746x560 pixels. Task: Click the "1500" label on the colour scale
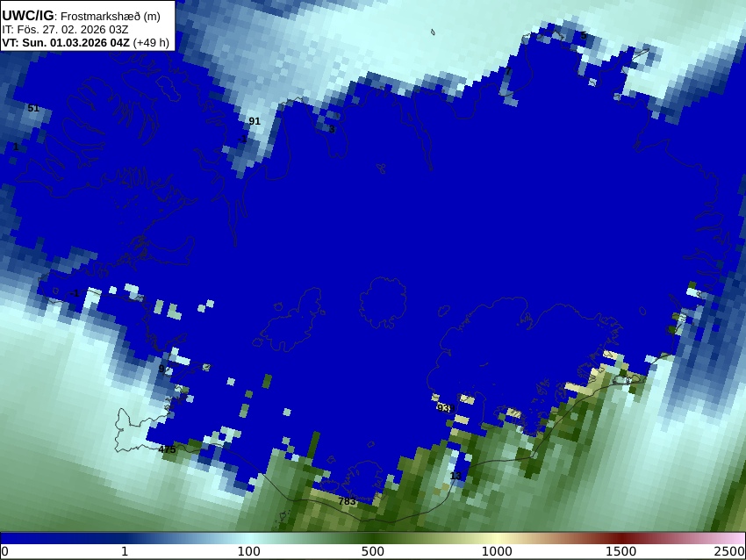[x=620, y=551]
